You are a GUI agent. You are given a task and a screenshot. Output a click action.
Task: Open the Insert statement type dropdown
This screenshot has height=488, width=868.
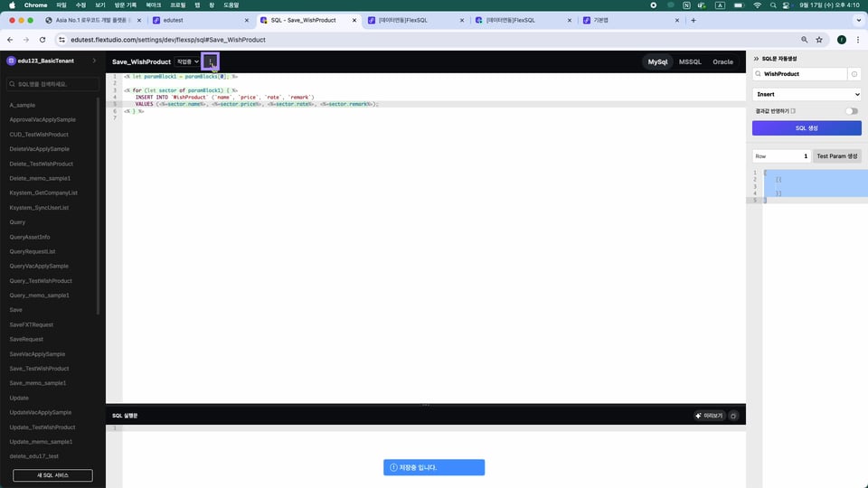point(807,94)
